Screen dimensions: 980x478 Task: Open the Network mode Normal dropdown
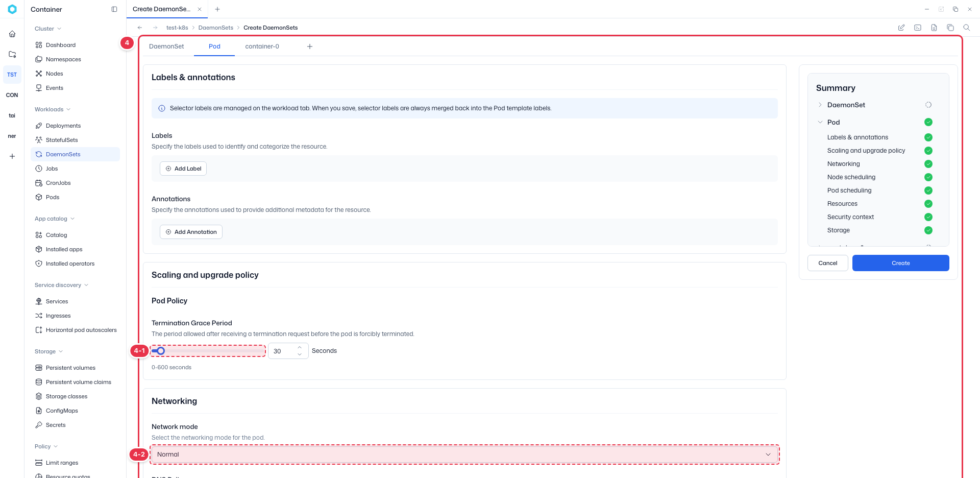(x=464, y=455)
